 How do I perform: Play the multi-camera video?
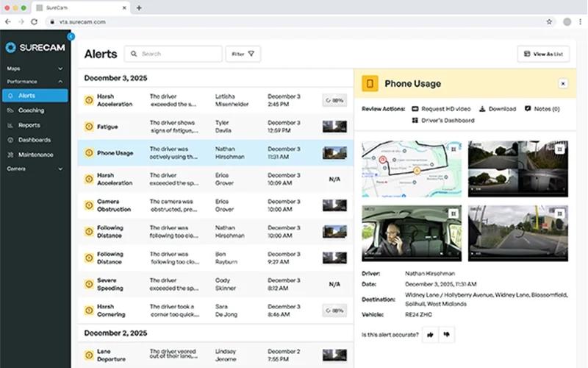click(x=473, y=189)
